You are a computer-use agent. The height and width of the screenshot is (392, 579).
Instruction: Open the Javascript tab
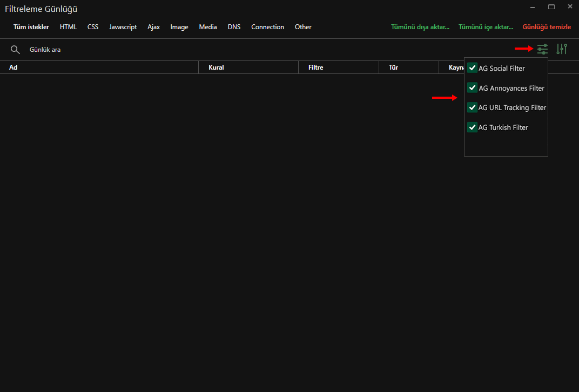pyautogui.click(x=123, y=26)
